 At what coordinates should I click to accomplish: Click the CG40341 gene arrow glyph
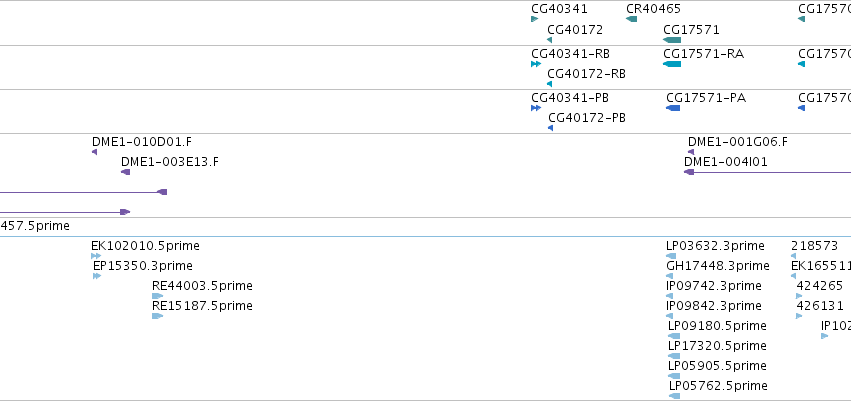(535, 20)
